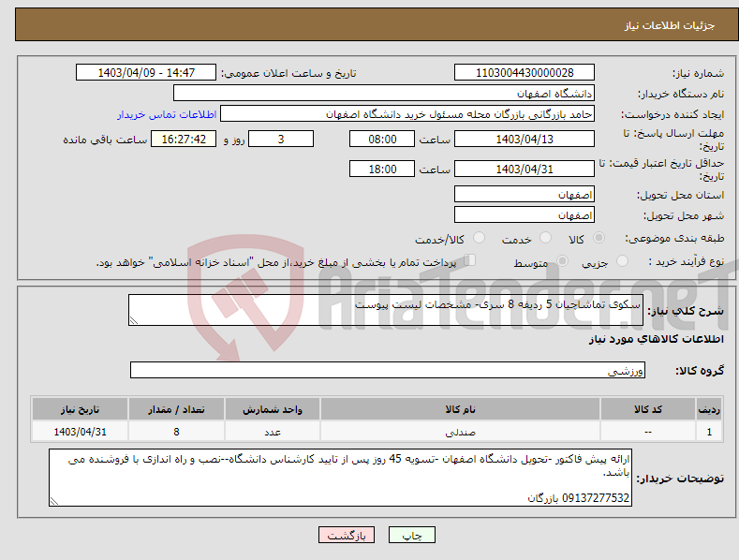This screenshot has width=739, height=560.
Task: Click the ردیف column header
Action: 709,409
